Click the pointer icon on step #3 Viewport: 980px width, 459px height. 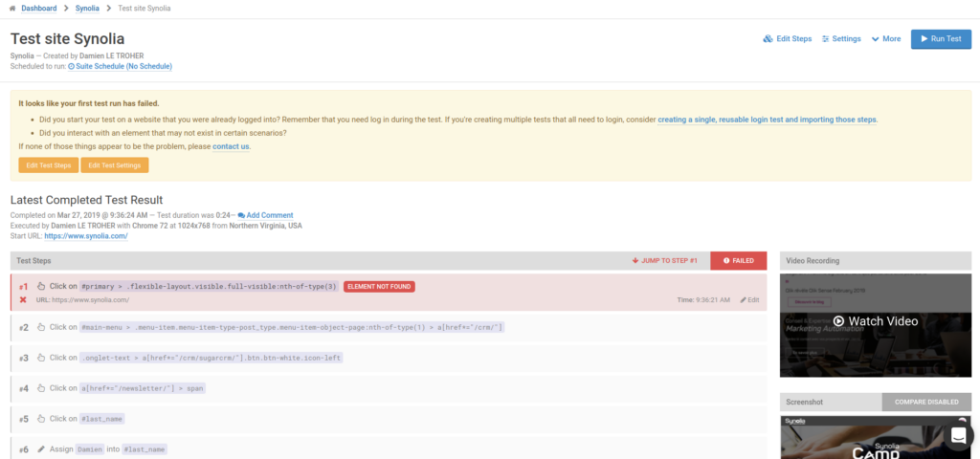41,358
